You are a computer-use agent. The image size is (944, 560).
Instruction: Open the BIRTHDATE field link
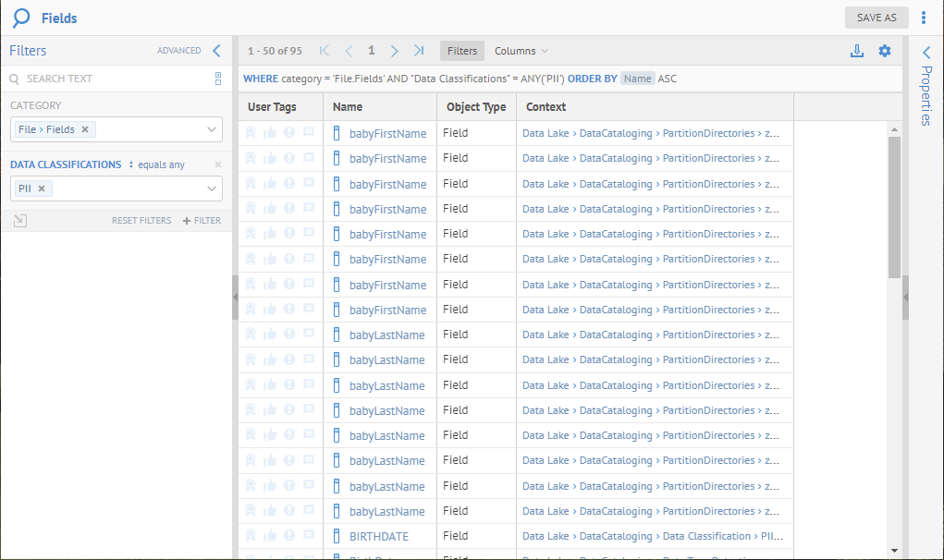point(378,536)
